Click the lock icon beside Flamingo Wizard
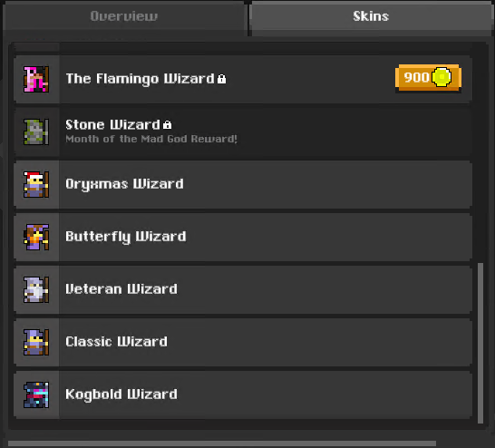Image resolution: width=495 pixels, height=448 pixels. pyautogui.click(x=221, y=79)
